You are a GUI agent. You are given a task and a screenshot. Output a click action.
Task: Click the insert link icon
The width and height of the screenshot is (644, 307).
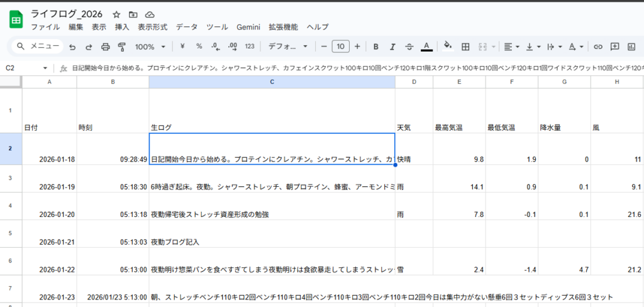pyautogui.click(x=598, y=47)
